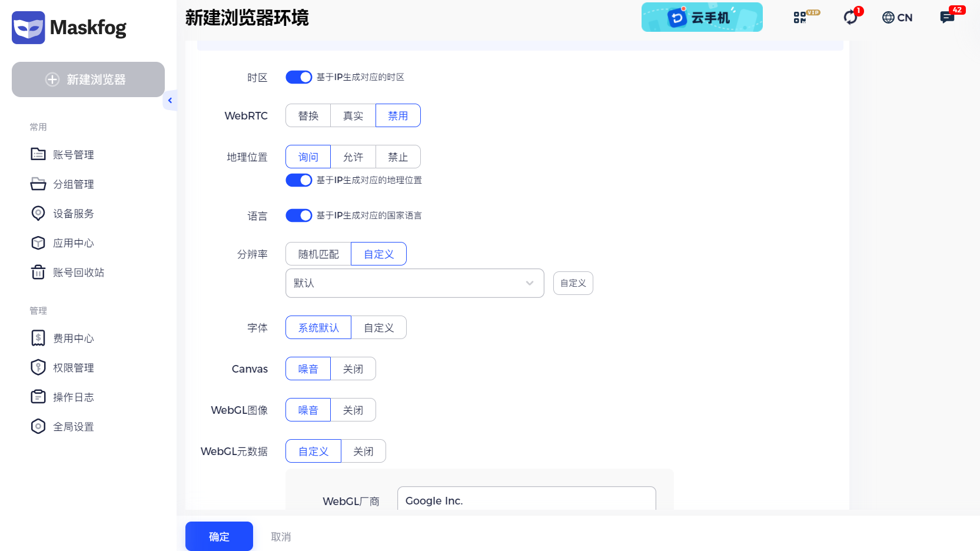Image resolution: width=980 pixels, height=551 pixels.
Task: Click the 应用中心 cube icon
Action: coord(38,243)
